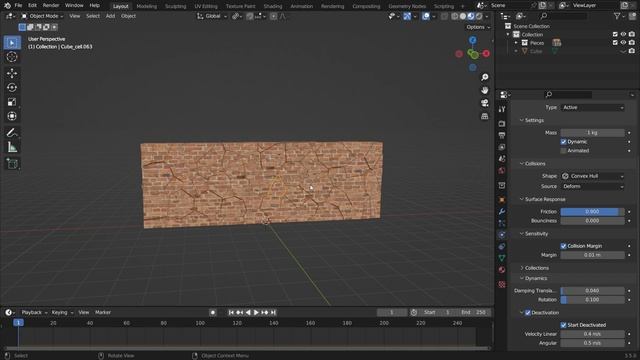Open the timeline Keying menu button
The height and width of the screenshot is (360, 640).
point(62,313)
